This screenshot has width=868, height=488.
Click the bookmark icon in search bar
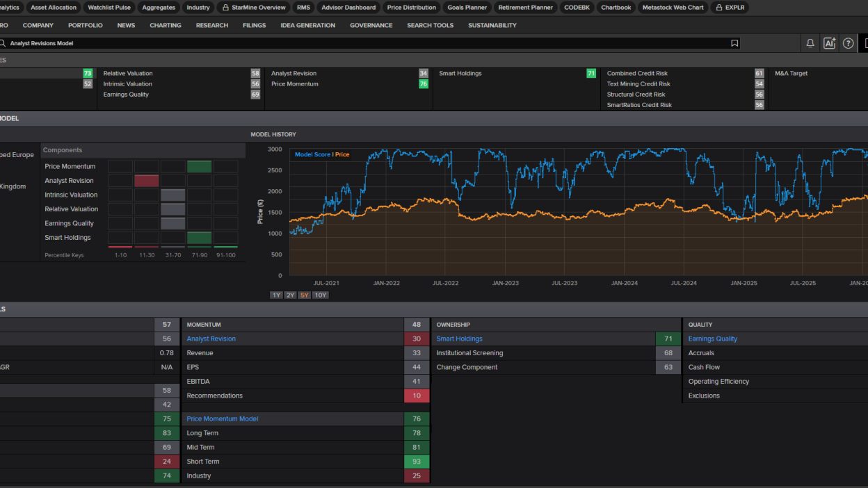(734, 43)
